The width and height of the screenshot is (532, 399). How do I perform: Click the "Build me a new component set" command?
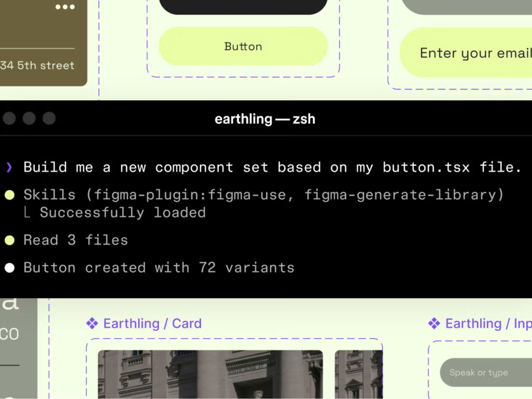tap(272, 167)
